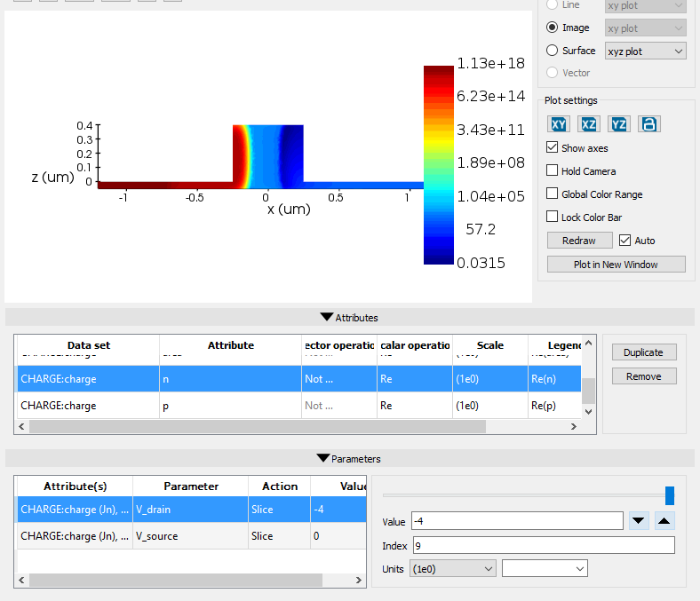Viewport: 700px width, 601px height.
Task: Click the Parameter column header
Action: pos(191,486)
